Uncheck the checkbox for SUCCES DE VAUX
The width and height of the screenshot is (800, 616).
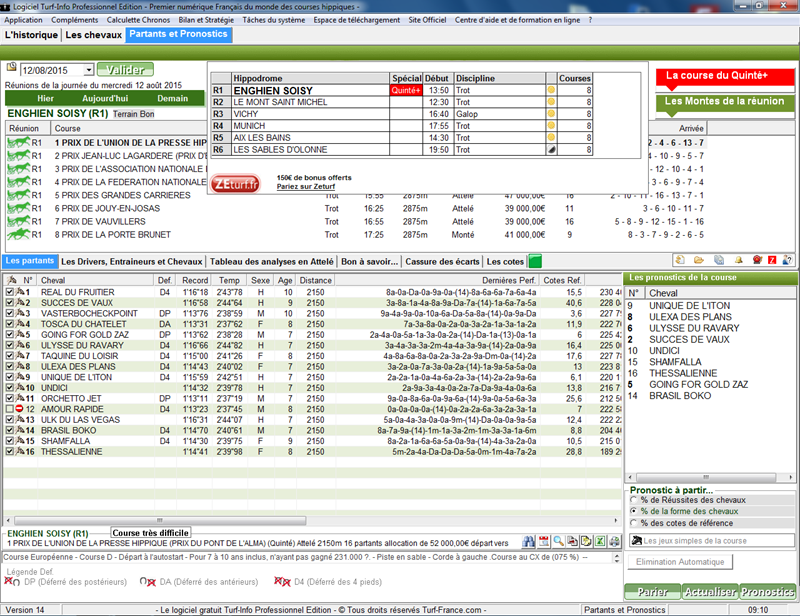click(10, 303)
